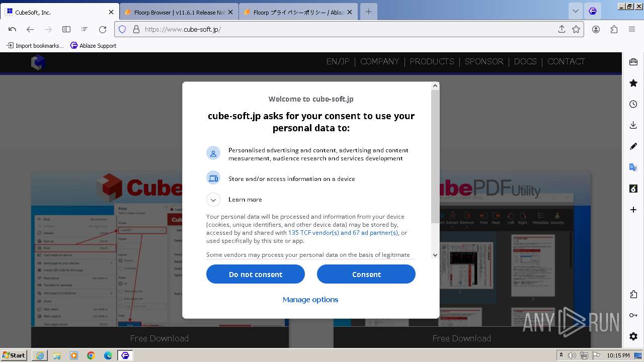Image resolution: width=644 pixels, height=362 pixels.
Task: View site security padlock info
Action: [136, 29]
